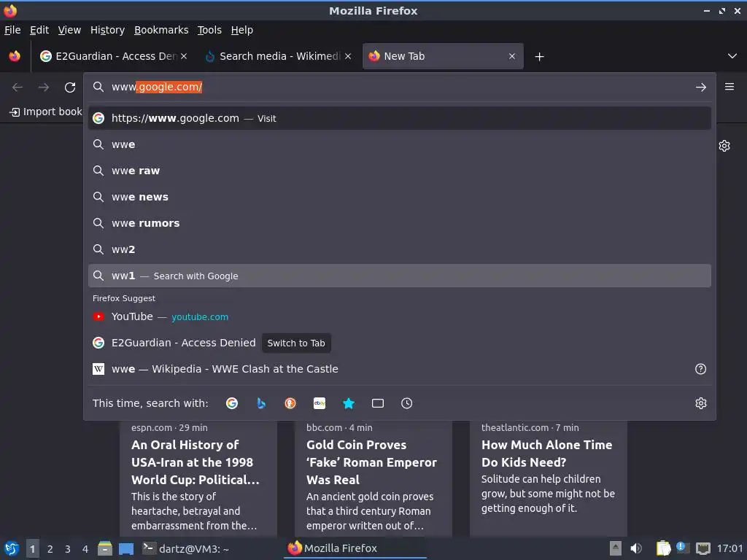Viewport: 747px width, 560px height.
Task: Choose the 'wwe raw' search suggestion
Action: coord(399,171)
